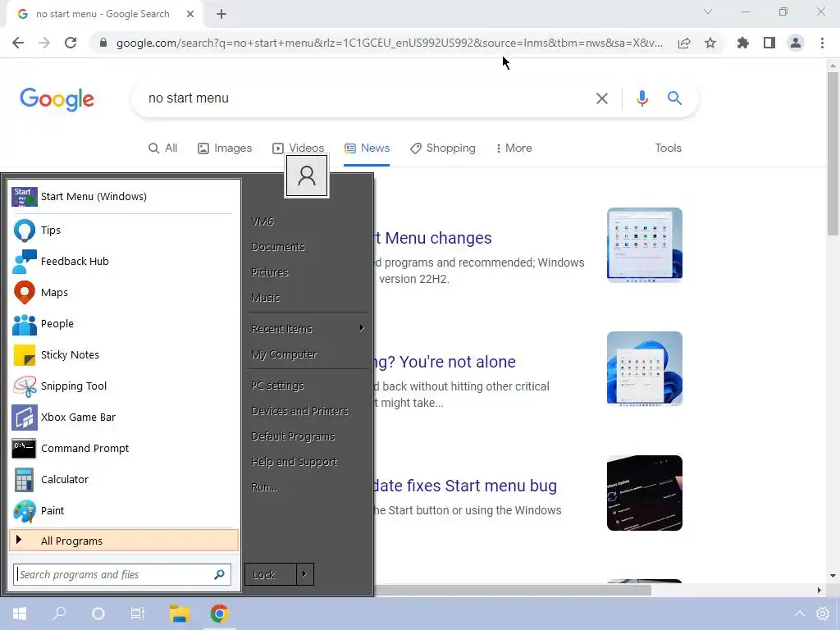Open settings gear in system tray

point(822,614)
